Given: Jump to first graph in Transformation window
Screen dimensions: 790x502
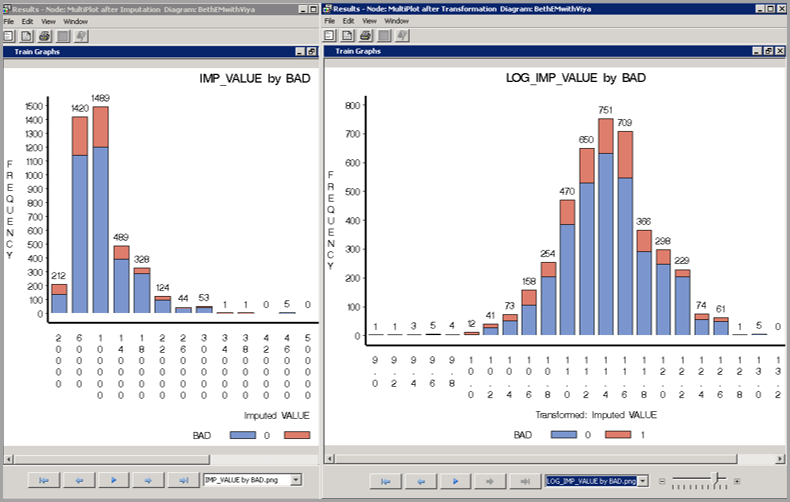Looking at the screenshot, I should tap(385, 481).
